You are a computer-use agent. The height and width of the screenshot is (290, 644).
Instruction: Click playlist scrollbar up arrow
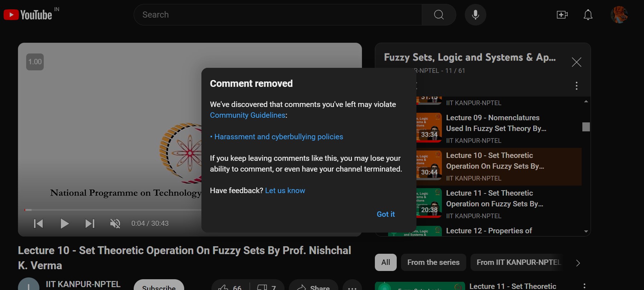(586, 102)
